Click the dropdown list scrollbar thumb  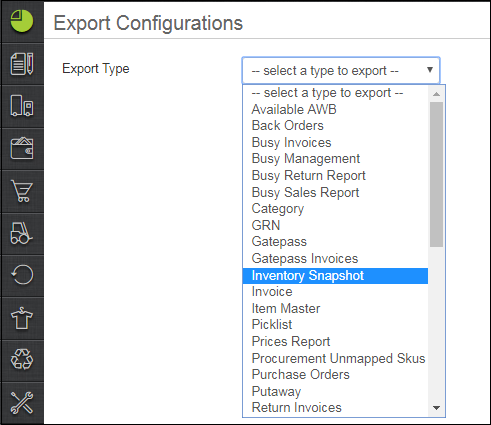tap(436, 174)
